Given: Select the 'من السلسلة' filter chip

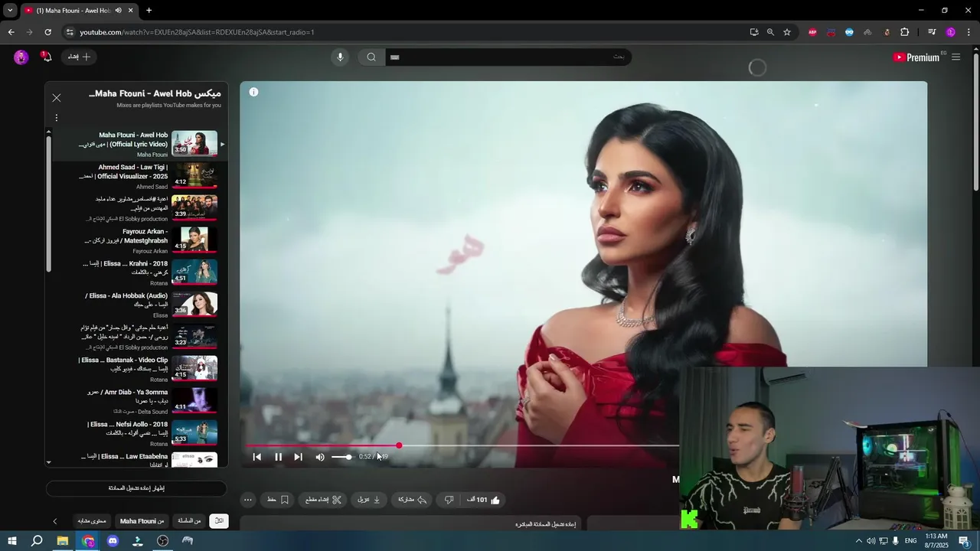Looking at the screenshot, I should pyautogui.click(x=189, y=521).
